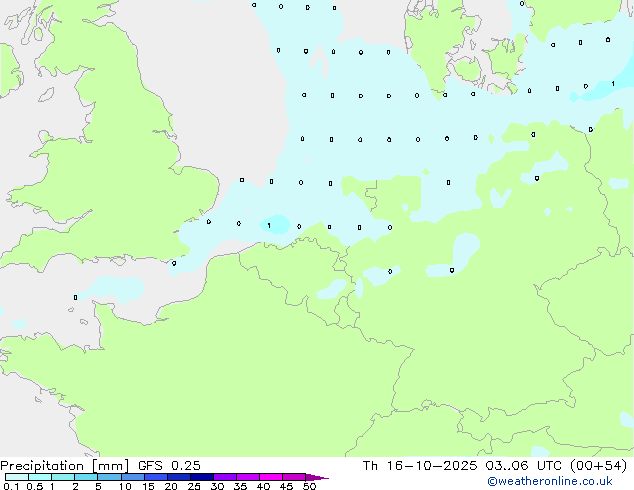
Task: Click the '45' legend scale label
Action: coord(286,486)
